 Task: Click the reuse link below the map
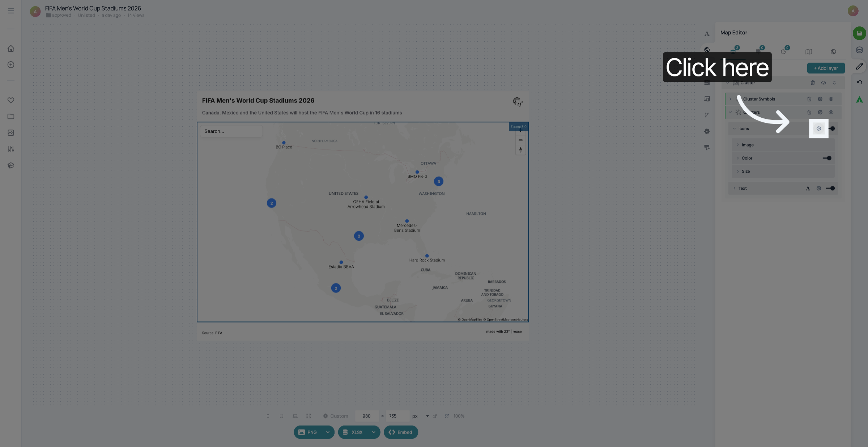coord(517,332)
